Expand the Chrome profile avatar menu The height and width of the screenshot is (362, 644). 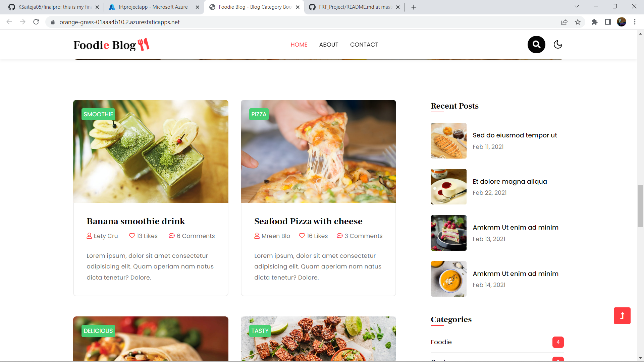point(622,22)
